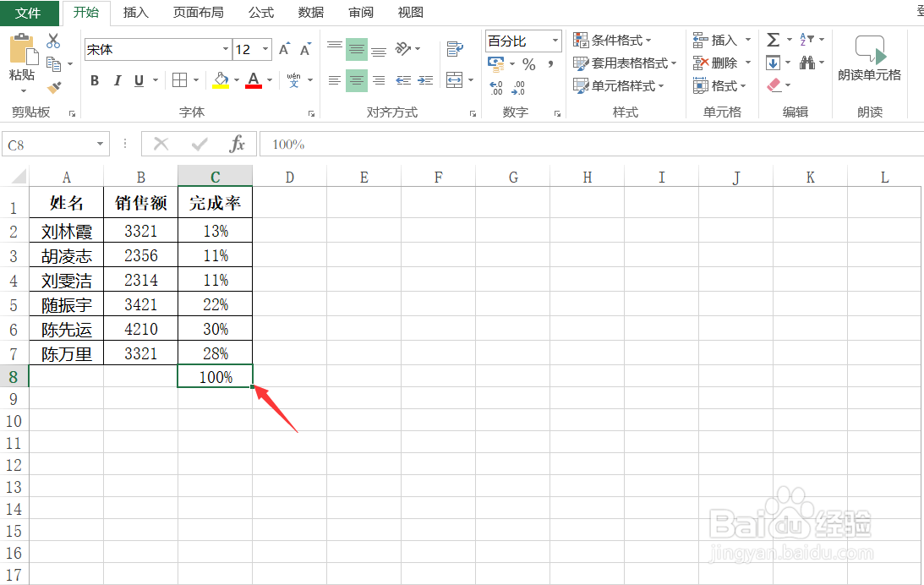Open the 文件 menu
The height and width of the screenshot is (585, 924).
click(x=30, y=12)
